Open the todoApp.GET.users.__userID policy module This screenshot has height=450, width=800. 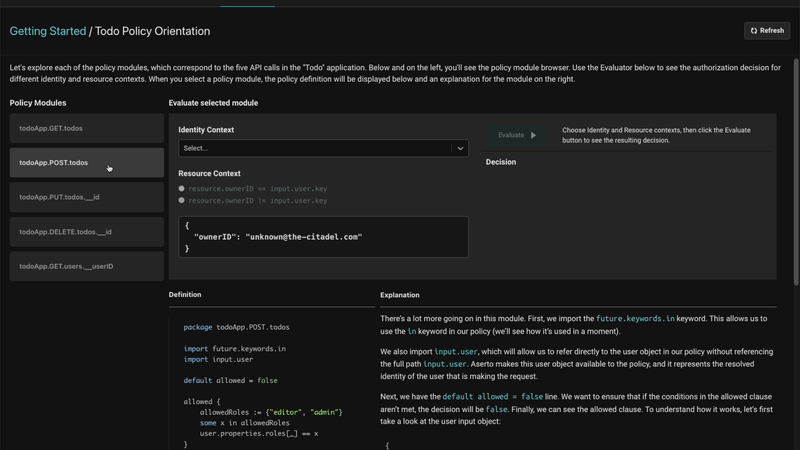pyautogui.click(x=87, y=266)
